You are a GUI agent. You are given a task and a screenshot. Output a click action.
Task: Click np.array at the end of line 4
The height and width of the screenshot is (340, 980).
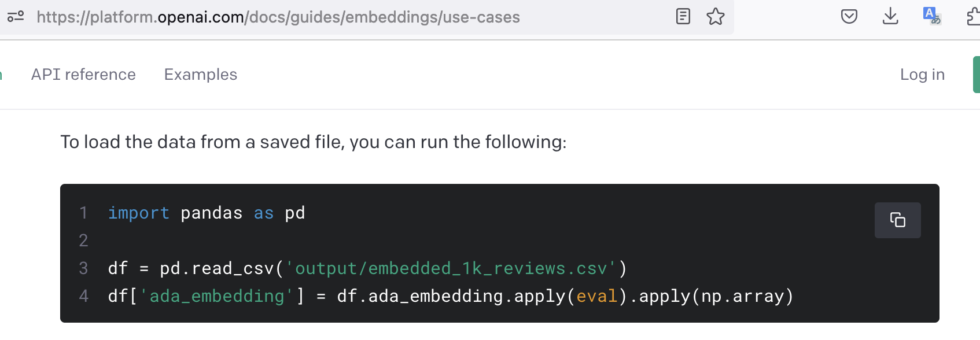click(742, 296)
